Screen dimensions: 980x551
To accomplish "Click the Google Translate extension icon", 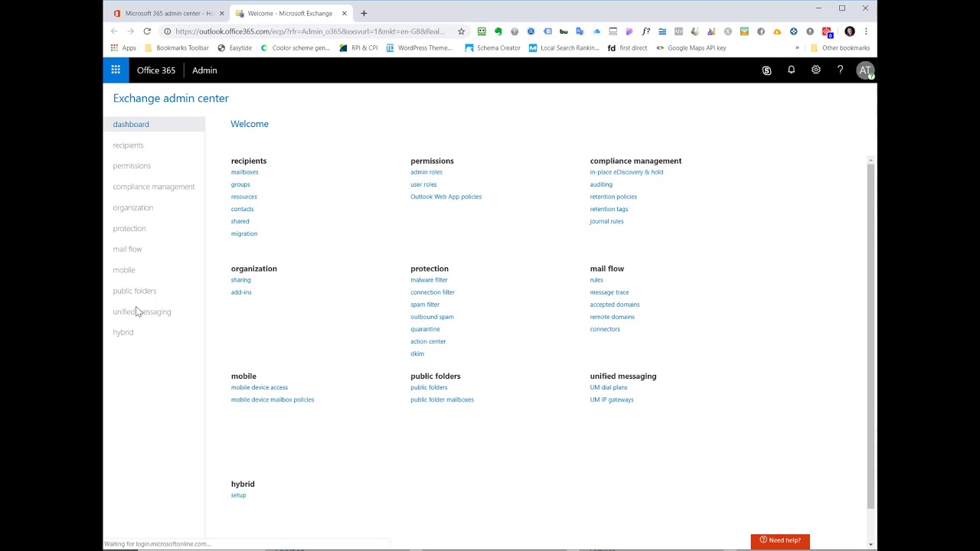I will [580, 31].
